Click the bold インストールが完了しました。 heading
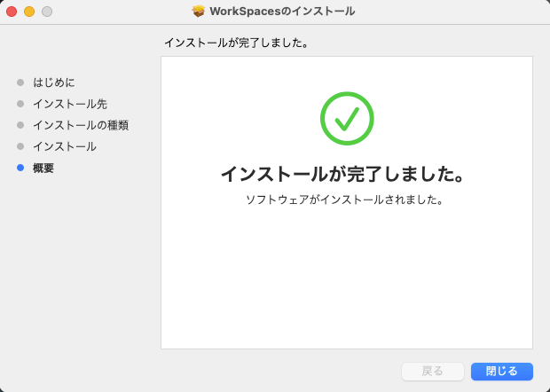This screenshot has width=550, height=392. (343, 174)
